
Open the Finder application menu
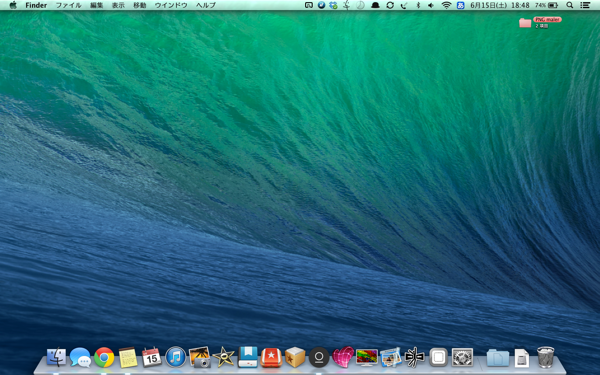36,5
